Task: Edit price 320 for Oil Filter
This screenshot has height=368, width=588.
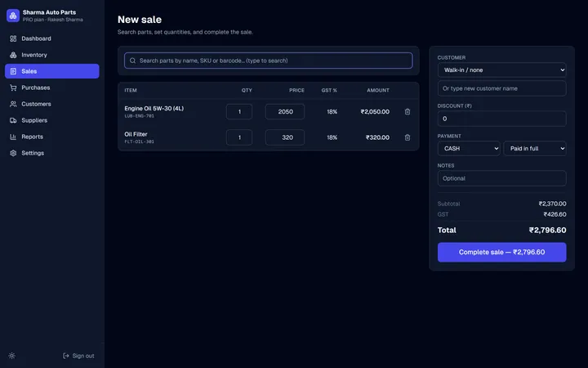Action: tap(285, 137)
